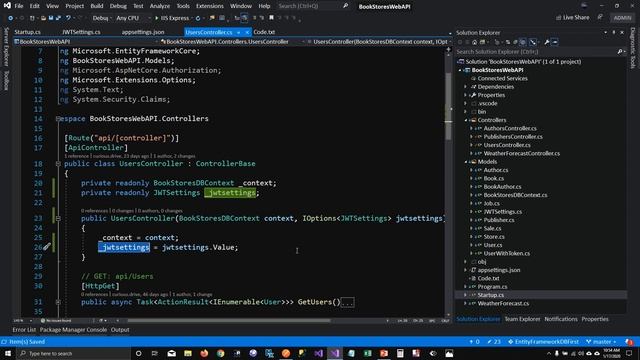Viewport: 640px width, 360px height.
Task: Switch to the appsettings.json editor tab
Action: pyautogui.click(x=143, y=32)
